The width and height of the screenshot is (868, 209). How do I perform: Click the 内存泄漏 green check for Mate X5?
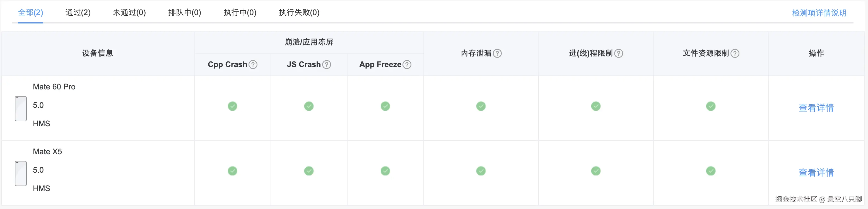pyautogui.click(x=481, y=171)
